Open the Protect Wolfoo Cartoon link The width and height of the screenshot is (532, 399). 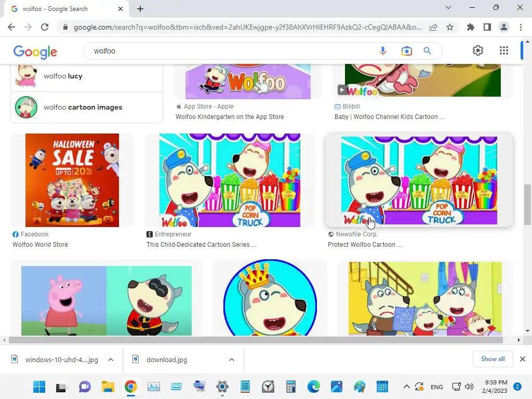coord(365,245)
